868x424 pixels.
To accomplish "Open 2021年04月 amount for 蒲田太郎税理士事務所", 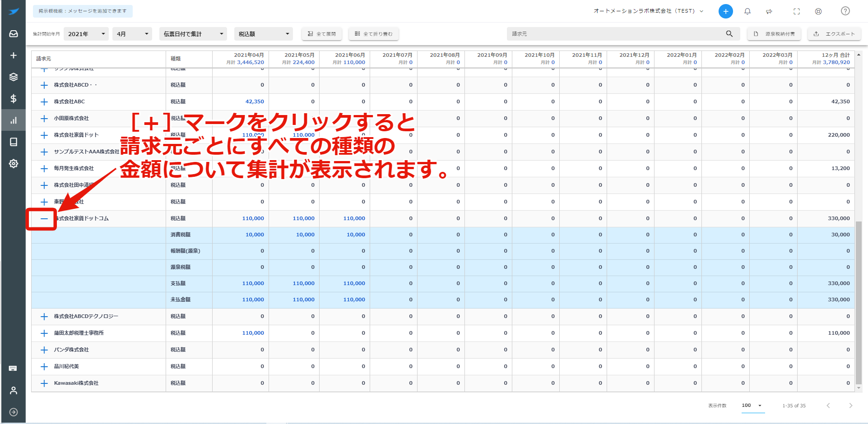I will pos(253,333).
